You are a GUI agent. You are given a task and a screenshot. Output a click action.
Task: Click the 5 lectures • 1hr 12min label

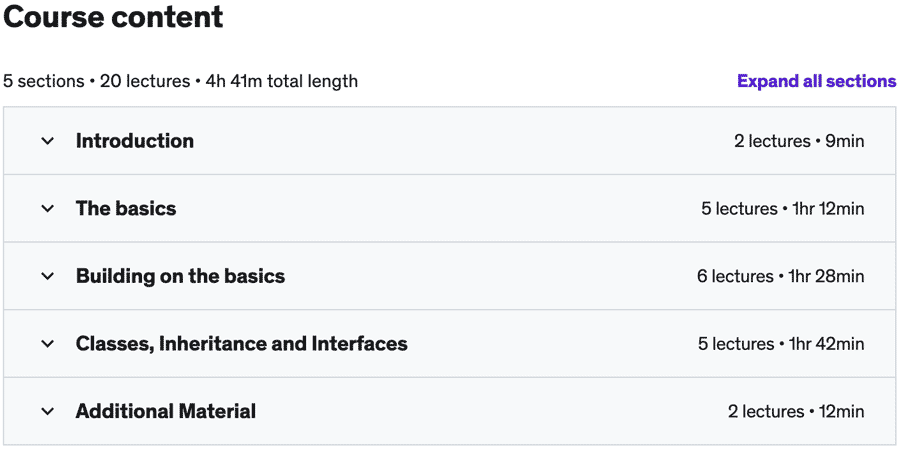pos(783,209)
